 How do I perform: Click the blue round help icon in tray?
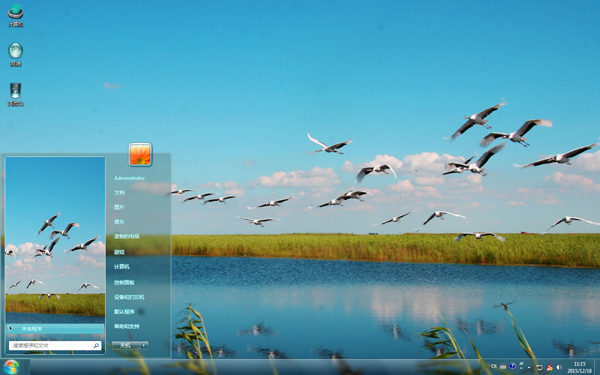(512, 366)
